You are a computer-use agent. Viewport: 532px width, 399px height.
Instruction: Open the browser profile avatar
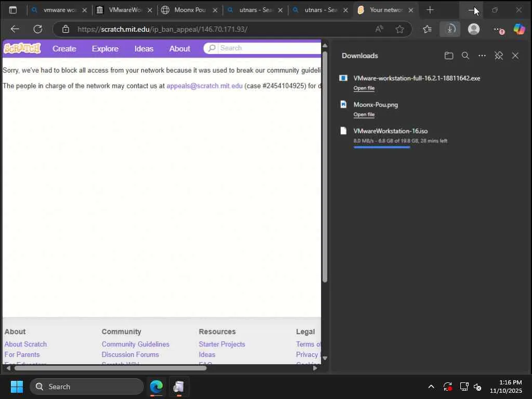click(x=474, y=29)
